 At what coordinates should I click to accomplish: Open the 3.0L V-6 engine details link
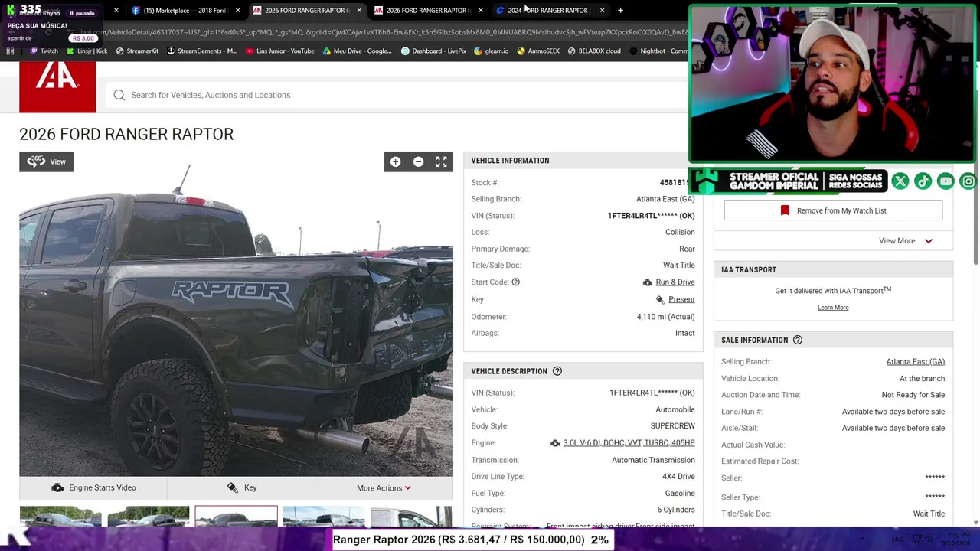[x=629, y=443]
